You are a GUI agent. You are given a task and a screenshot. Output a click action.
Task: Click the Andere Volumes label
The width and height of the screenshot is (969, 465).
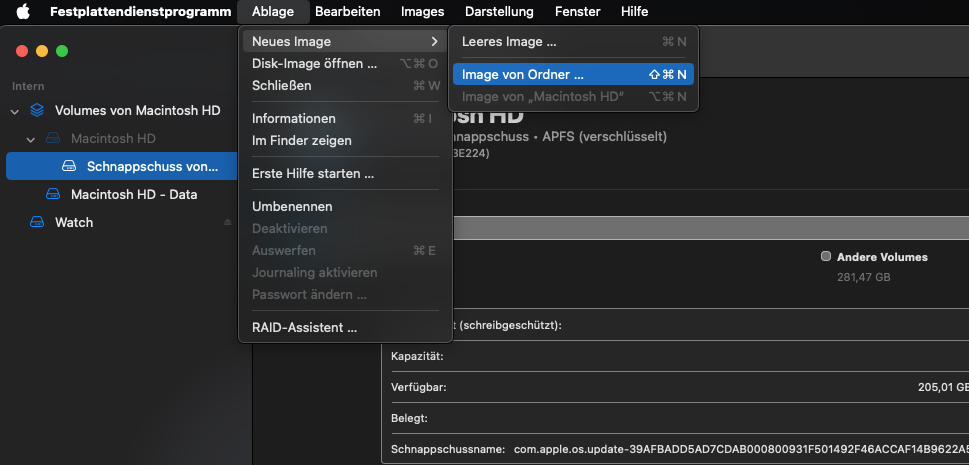pos(882,257)
